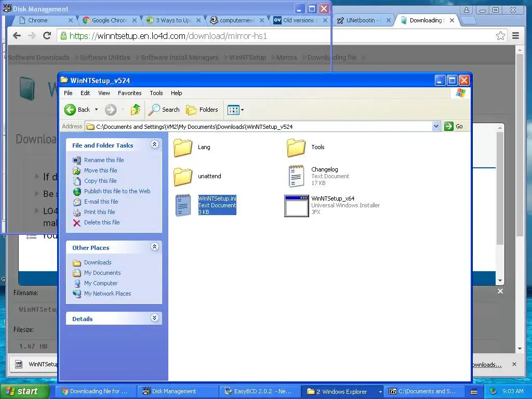
Task: Expand the Details panel
Action: click(154, 318)
